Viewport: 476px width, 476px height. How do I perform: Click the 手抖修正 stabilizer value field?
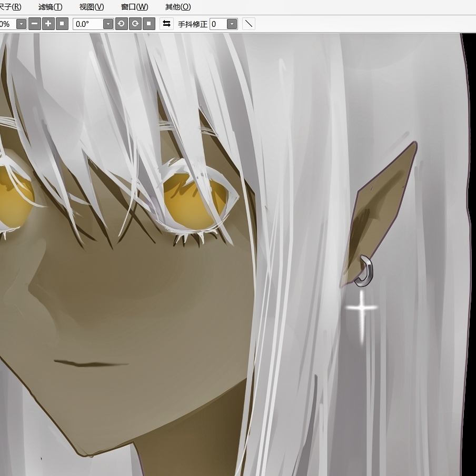[x=218, y=24]
